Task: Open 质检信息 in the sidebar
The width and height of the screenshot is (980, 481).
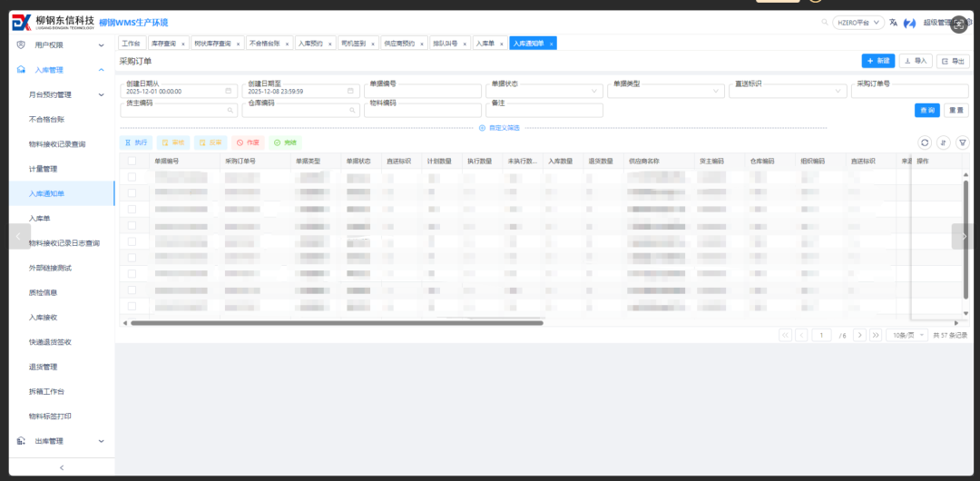Action: pyautogui.click(x=44, y=292)
